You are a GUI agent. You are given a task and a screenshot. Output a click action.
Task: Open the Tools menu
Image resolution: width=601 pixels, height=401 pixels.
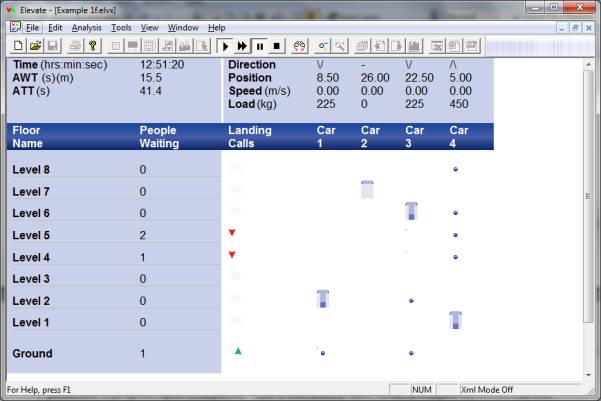(x=121, y=27)
